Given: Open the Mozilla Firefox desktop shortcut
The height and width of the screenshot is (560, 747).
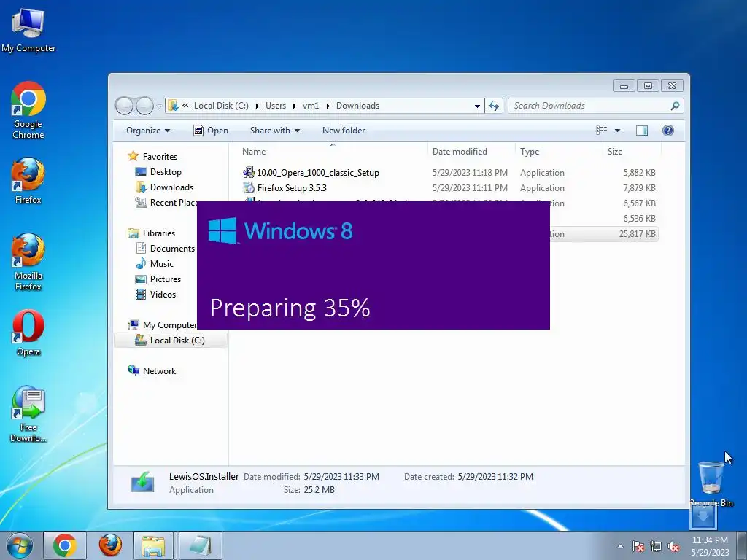Looking at the screenshot, I should (28, 262).
